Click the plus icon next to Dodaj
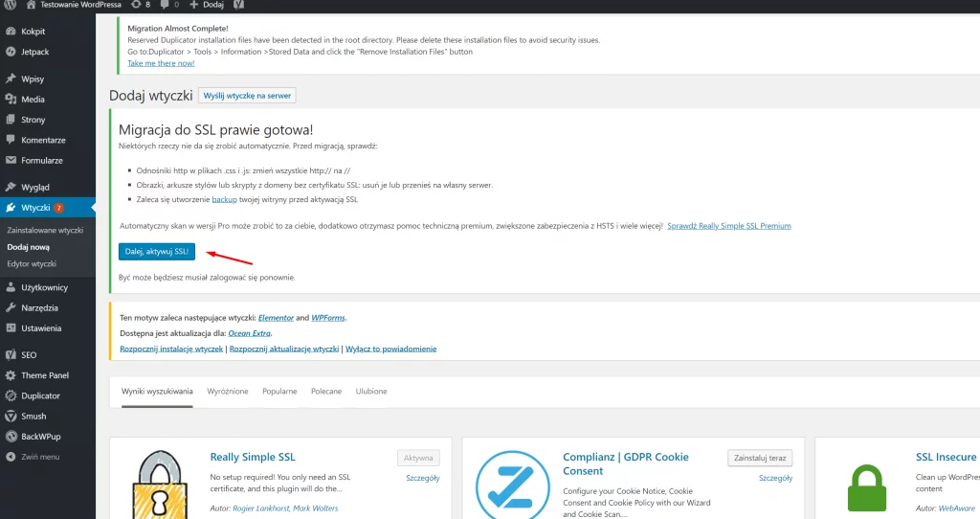This screenshot has width=980, height=519. pos(193,5)
